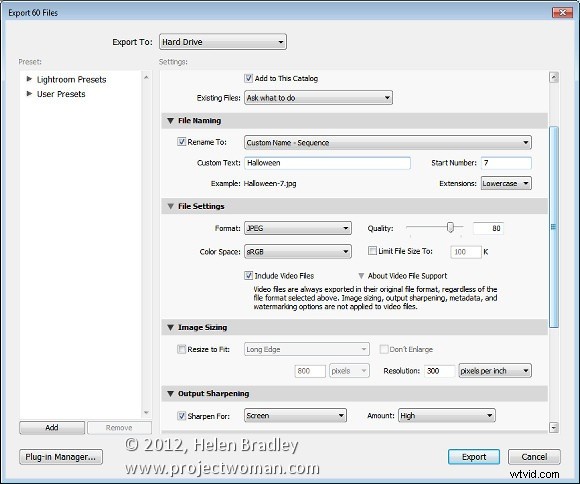Click the settings panel scrollbar thumb

click(x=554, y=227)
